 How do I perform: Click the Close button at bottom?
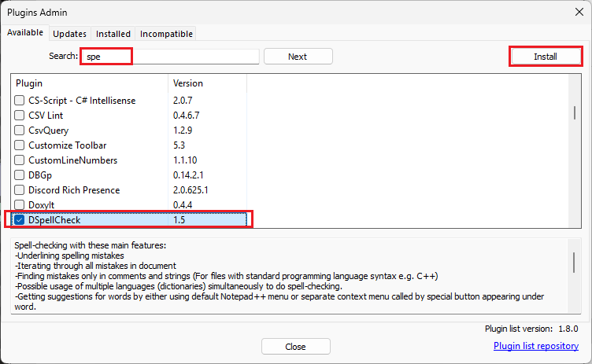[x=295, y=347]
